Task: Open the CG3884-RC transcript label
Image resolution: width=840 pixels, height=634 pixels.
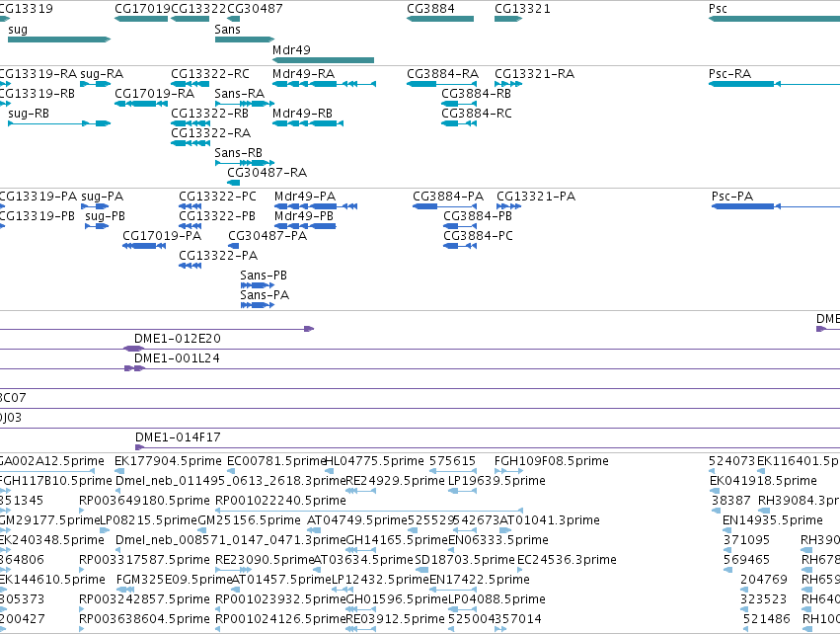Action: (477, 114)
